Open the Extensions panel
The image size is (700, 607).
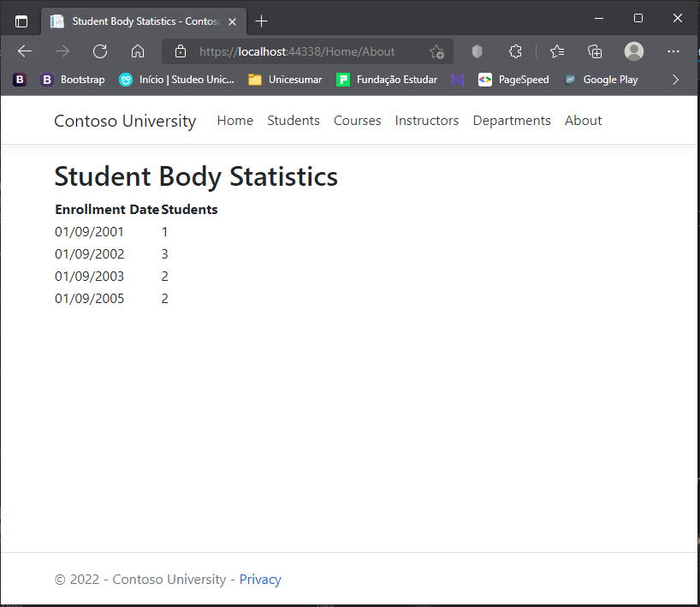[x=514, y=51]
